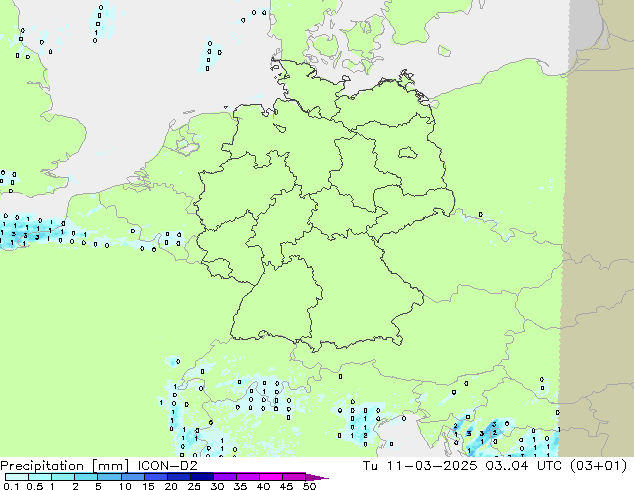634x490 pixels.
Task: Click the 40–45 mm bright magenta swatch
Action: click(271, 477)
